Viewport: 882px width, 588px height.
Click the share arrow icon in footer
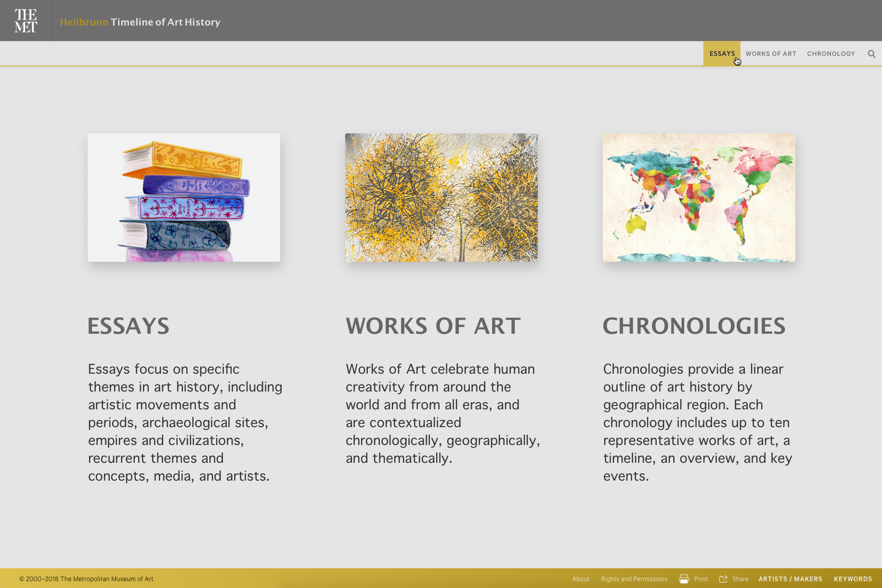[x=723, y=579]
